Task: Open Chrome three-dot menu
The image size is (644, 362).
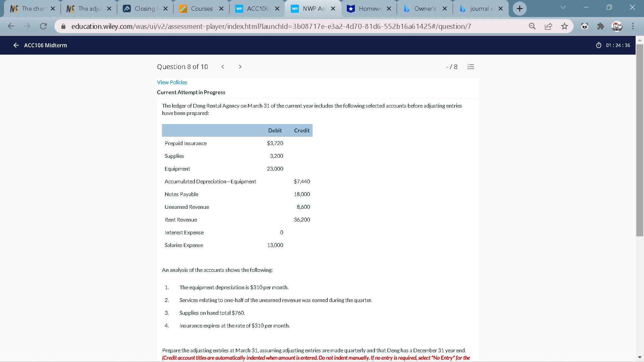Action: tap(633, 26)
